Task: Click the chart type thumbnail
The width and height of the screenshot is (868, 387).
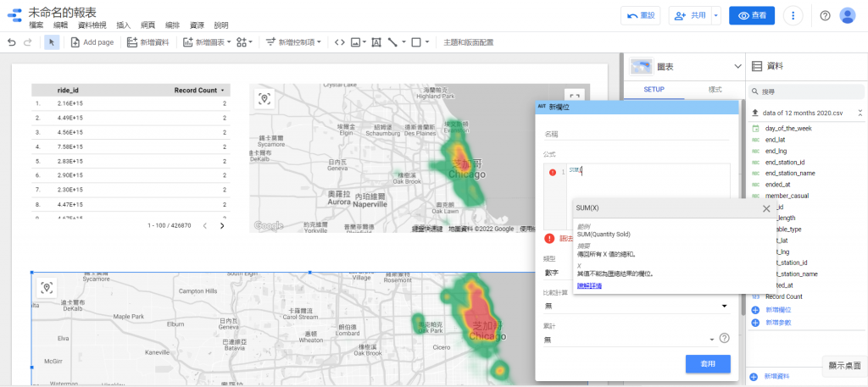Action: coord(643,66)
